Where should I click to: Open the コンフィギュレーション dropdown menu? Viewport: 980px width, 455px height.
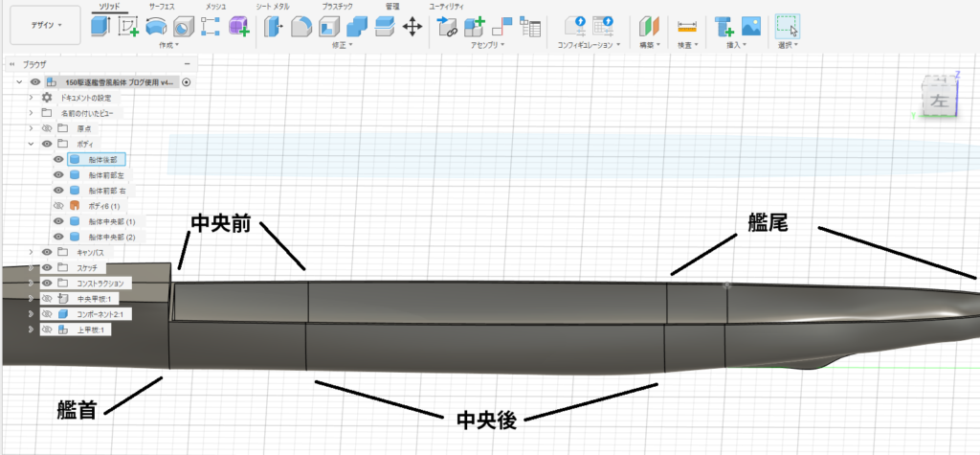click(589, 45)
